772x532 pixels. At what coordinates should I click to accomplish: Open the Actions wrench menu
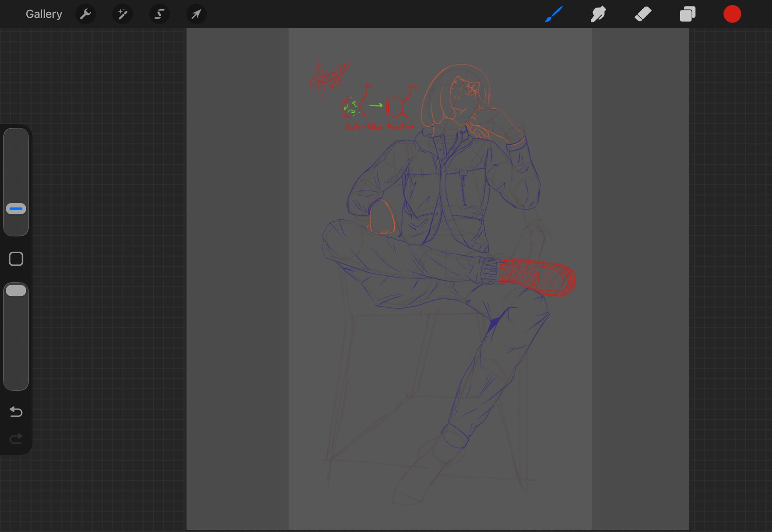click(x=85, y=14)
